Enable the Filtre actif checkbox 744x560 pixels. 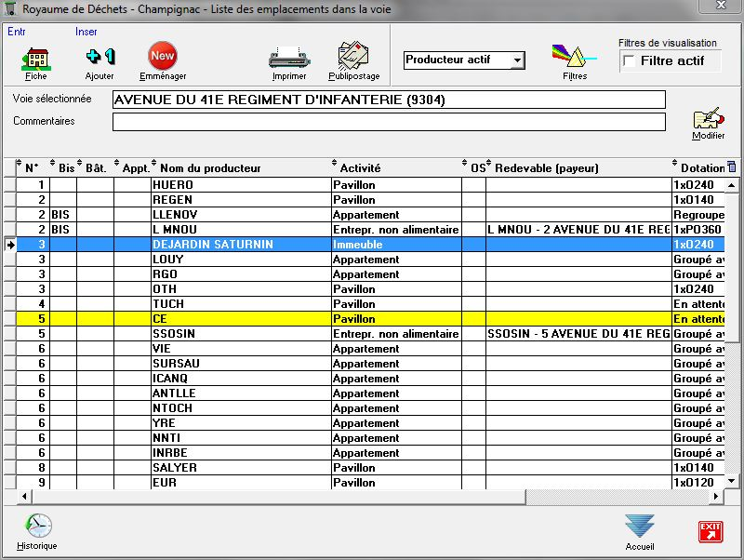tap(630, 61)
